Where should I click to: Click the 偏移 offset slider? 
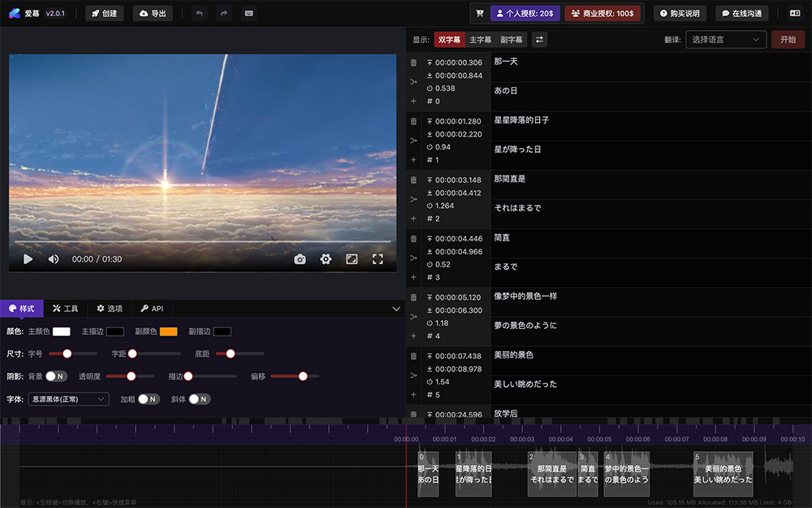295,376
